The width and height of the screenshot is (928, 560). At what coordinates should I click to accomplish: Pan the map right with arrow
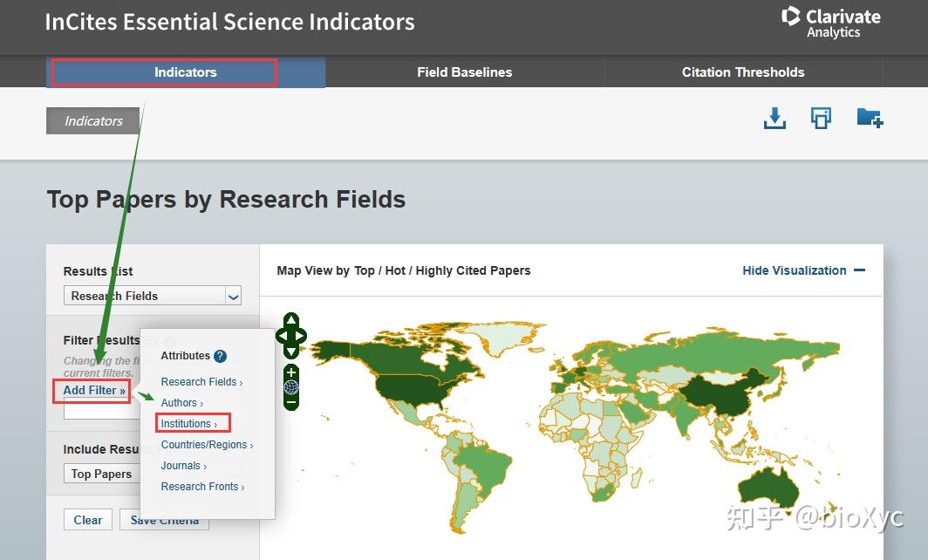click(302, 336)
